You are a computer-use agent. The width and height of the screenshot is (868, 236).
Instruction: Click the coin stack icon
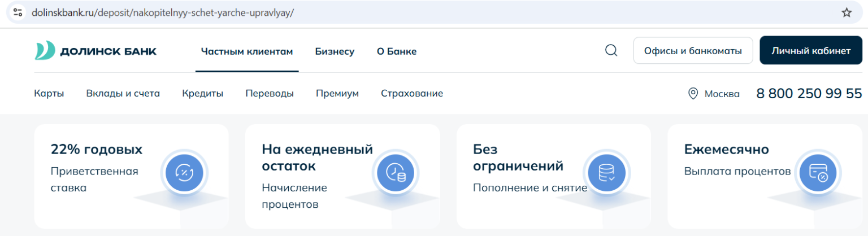pyautogui.click(x=606, y=172)
